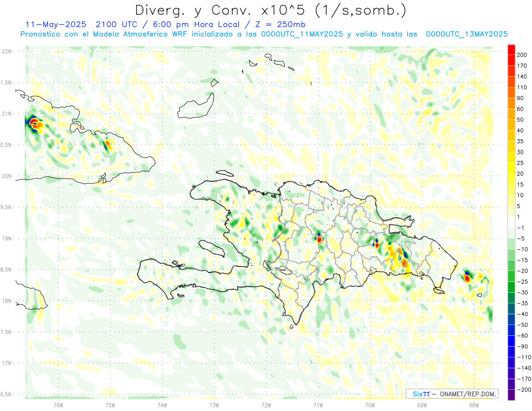Click the positive 170 color bar label
This screenshot has width=532, height=411.
(x=522, y=66)
